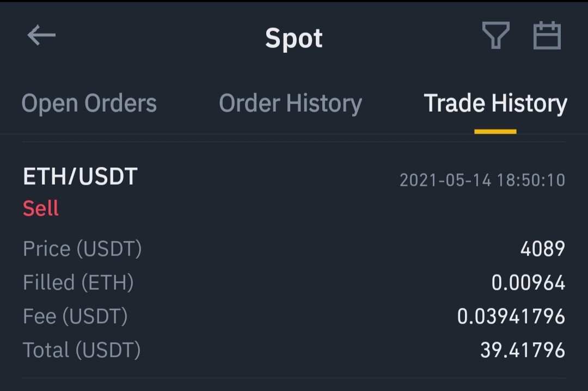Switch to the Order History tab
588x391 pixels.
tap(291, 103)
